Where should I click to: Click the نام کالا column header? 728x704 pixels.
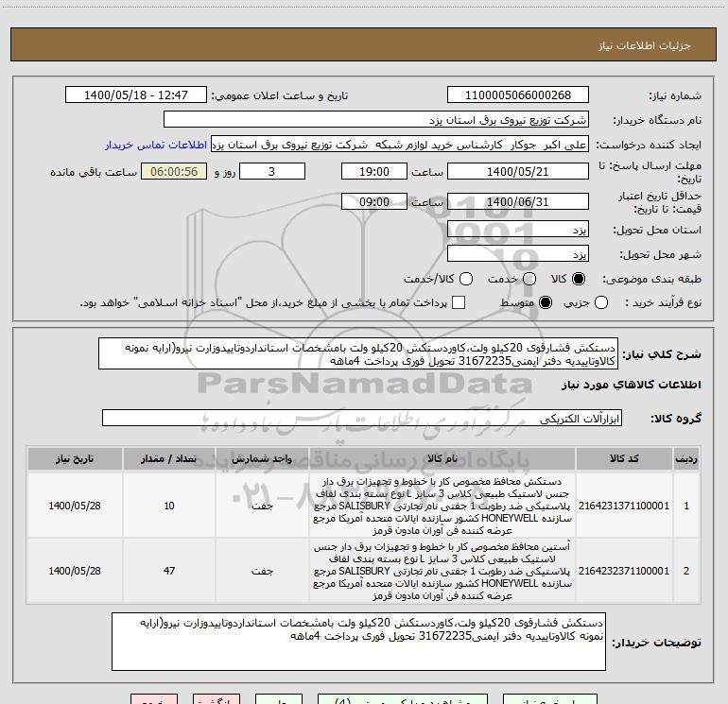(442, 459)
